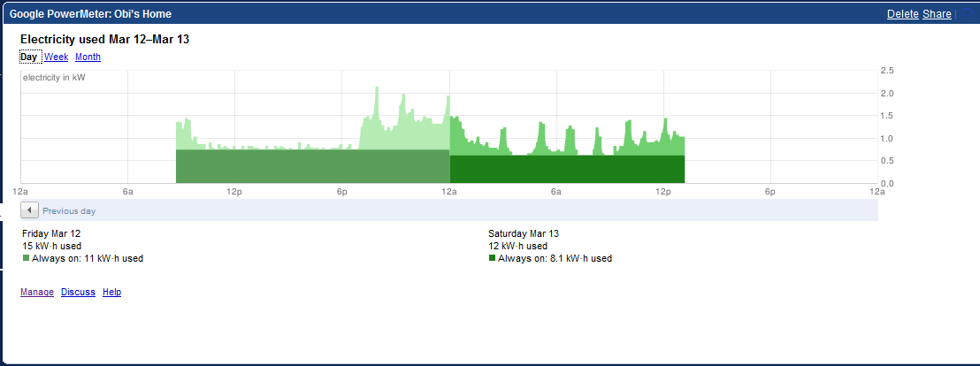The width and height of the screenshot is (980, 366).
Task: Open the Manage link
Action: (37, 292)
